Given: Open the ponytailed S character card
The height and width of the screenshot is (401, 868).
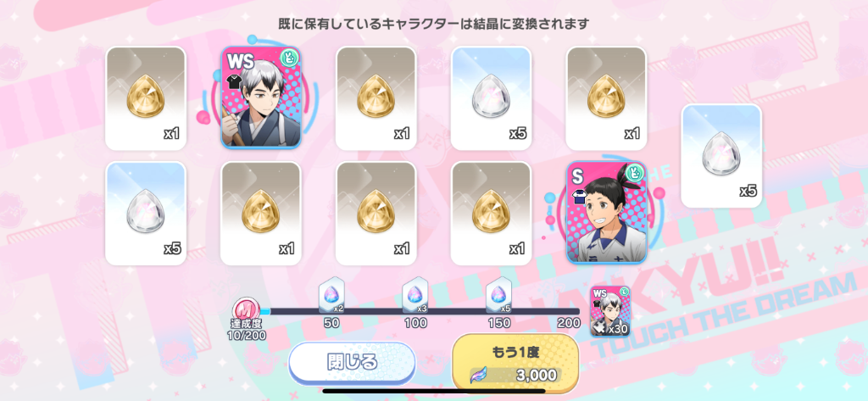Looking at the screenshot, I should [606, 213].
